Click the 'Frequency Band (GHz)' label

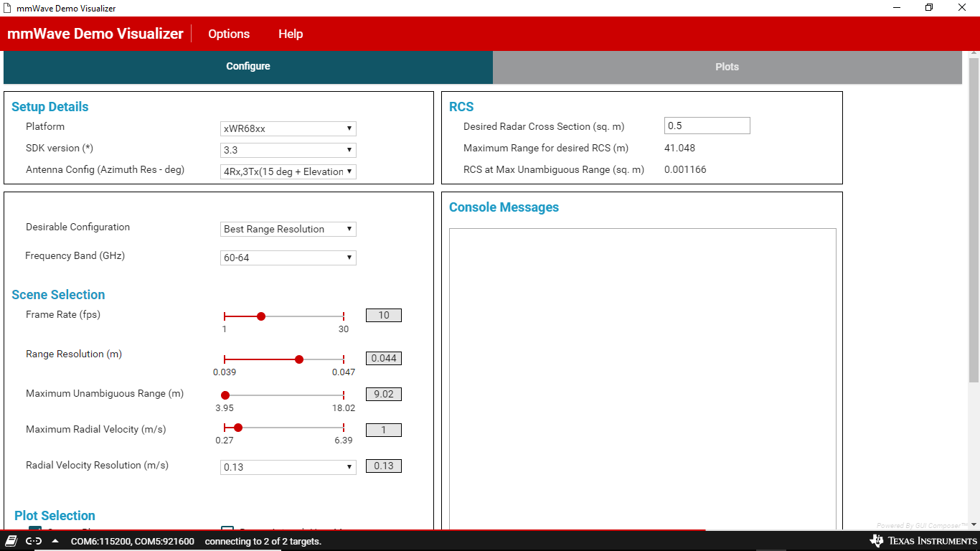tap(75, 255)
